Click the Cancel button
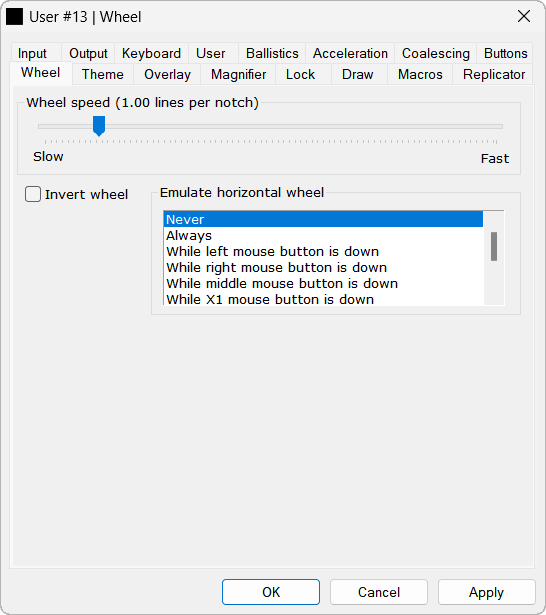This screenshot has height=615, width=546. point(379,592)
